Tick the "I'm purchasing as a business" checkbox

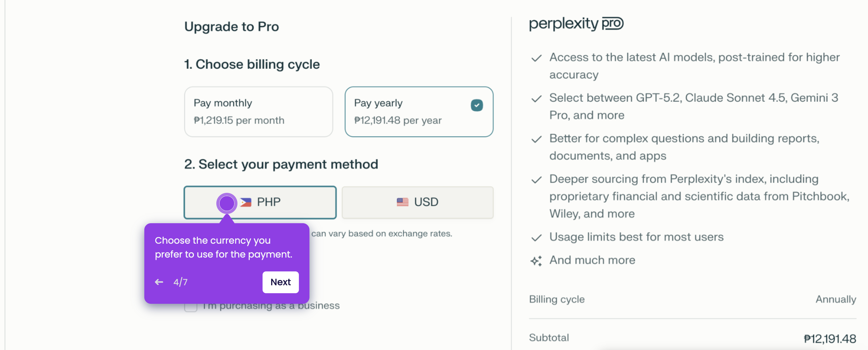(191, 306)
